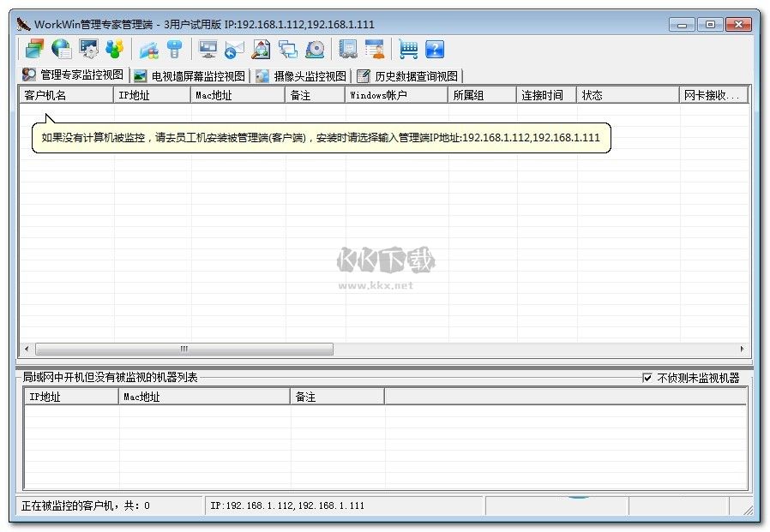Open the 摄像头监控视图 tab

pyautogui.click(x=300, y=75)
